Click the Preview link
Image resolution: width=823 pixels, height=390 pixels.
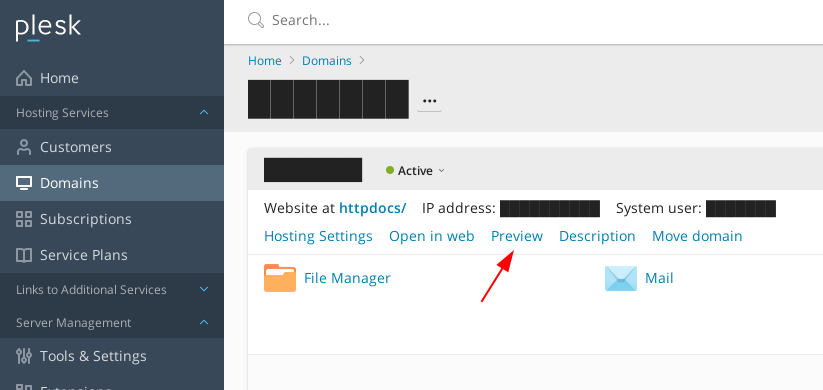tap(516, 236)
